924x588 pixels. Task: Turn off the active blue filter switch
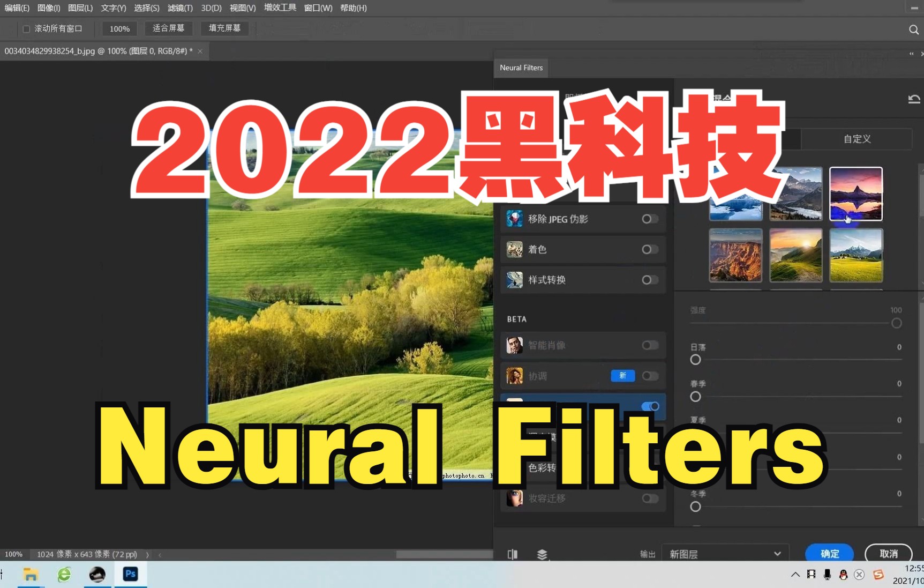(650, 406)
